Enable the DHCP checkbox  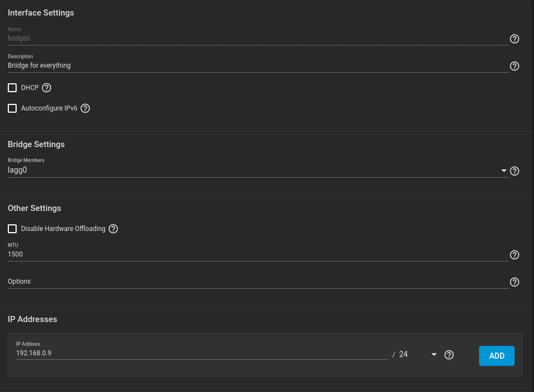coord(12,88)
